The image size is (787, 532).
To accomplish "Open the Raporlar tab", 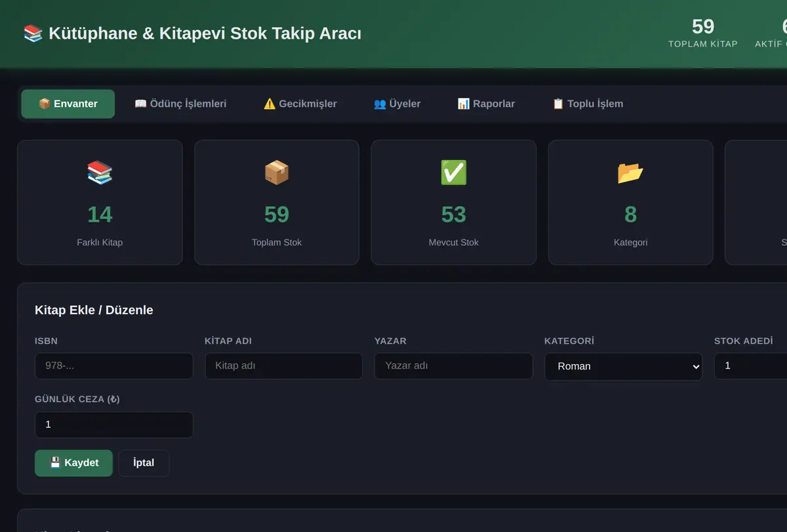I will (x=486, y=104).
